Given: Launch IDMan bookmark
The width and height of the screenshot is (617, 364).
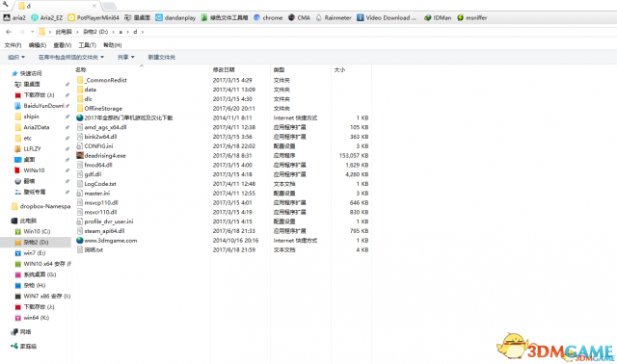Looking at the screenshot, I should (438, 17).
